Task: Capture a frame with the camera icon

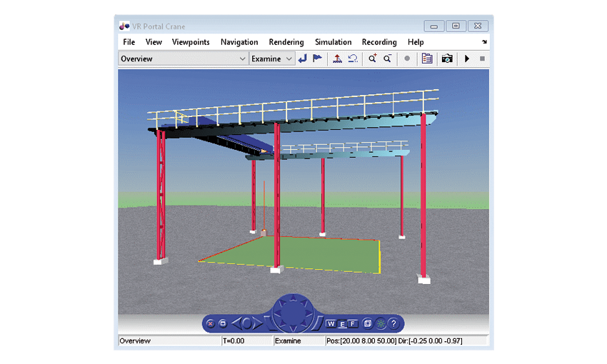Action: click(447, 59)
